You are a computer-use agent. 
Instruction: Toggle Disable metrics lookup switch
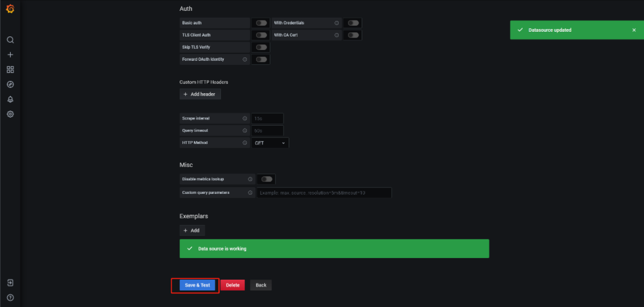[x=266, y=179]
